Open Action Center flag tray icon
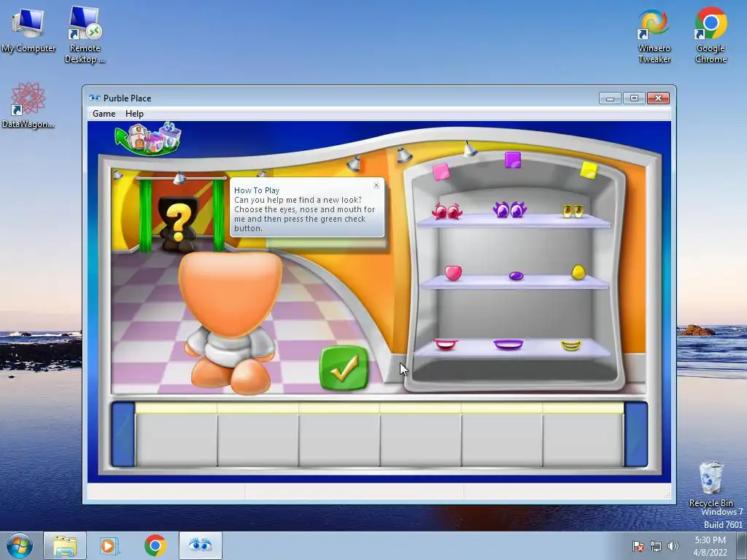The width and height of the screenshot is (747, 560). 638,547
